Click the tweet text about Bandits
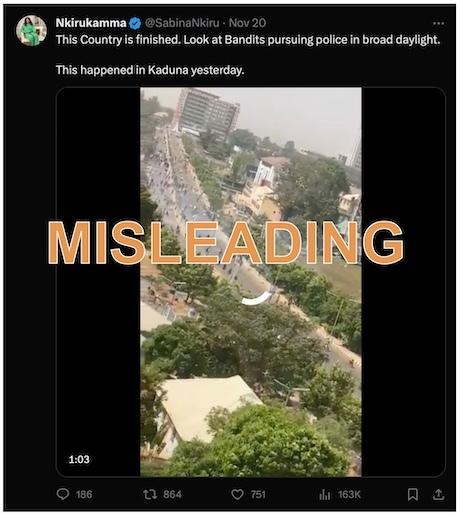The image size is (460, 518). (248, 40)
